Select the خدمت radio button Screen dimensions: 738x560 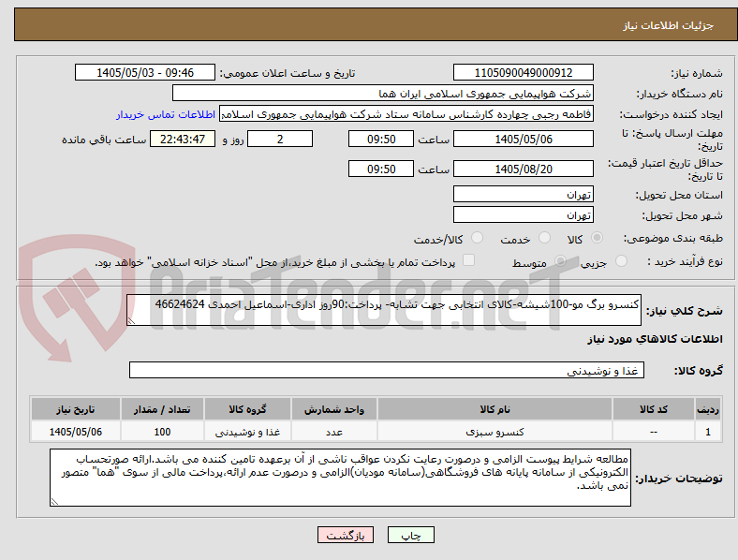point(544,238)
